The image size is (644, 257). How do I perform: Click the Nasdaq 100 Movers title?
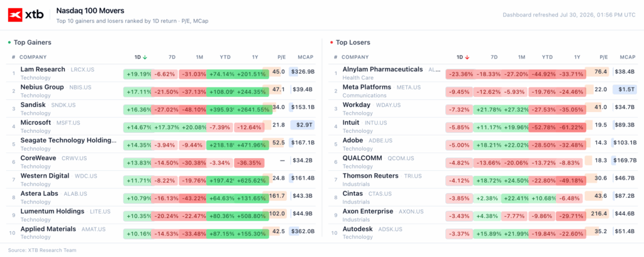[x=90, y=11]
